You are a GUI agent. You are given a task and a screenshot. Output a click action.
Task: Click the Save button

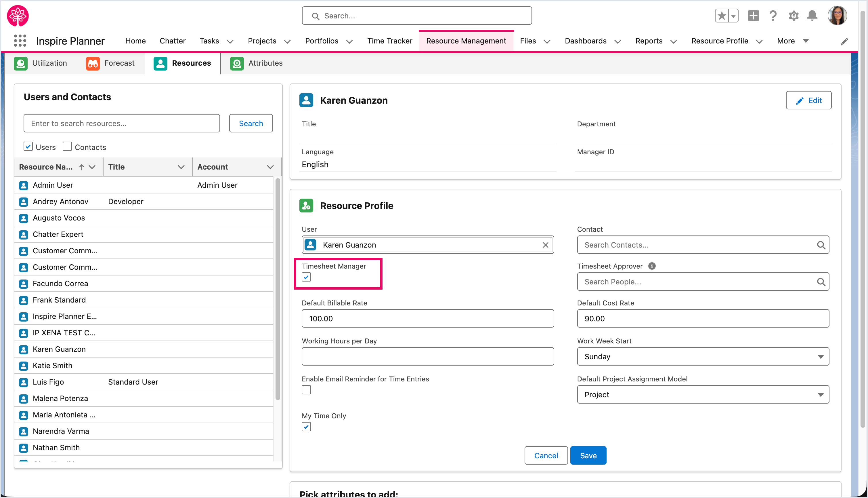coord(588,455)
